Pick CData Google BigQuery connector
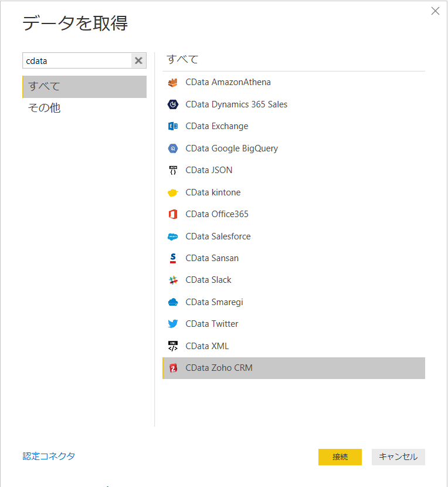 tap(294, 148)
